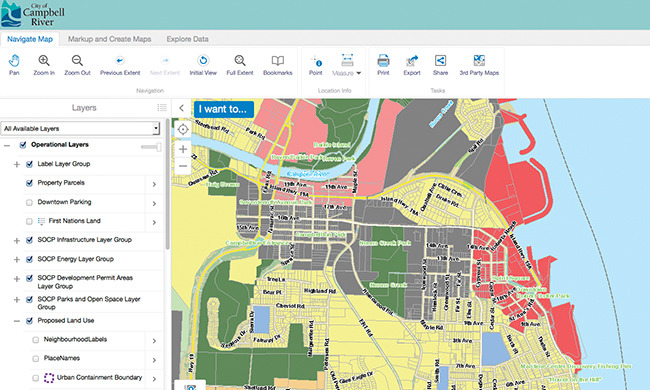Open the Explore Data tab
The height and width of the screenshot is (390, 650).
pos(187,39)
